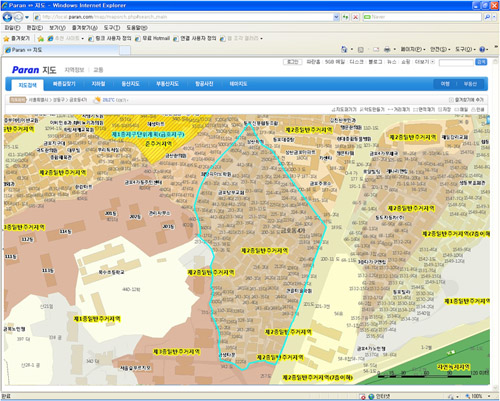Click the Refresh icon beside address bar
This screenshot has width=500, height=401.
tap(346, 17)
